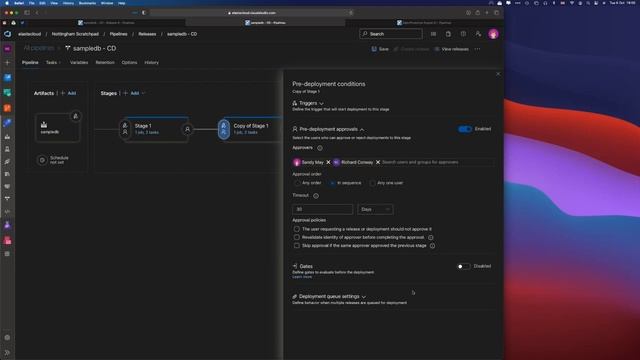The width and height of the screenshot is (640, 360).
Task: Remove approver Sandy May
Action: pos(328,162)
